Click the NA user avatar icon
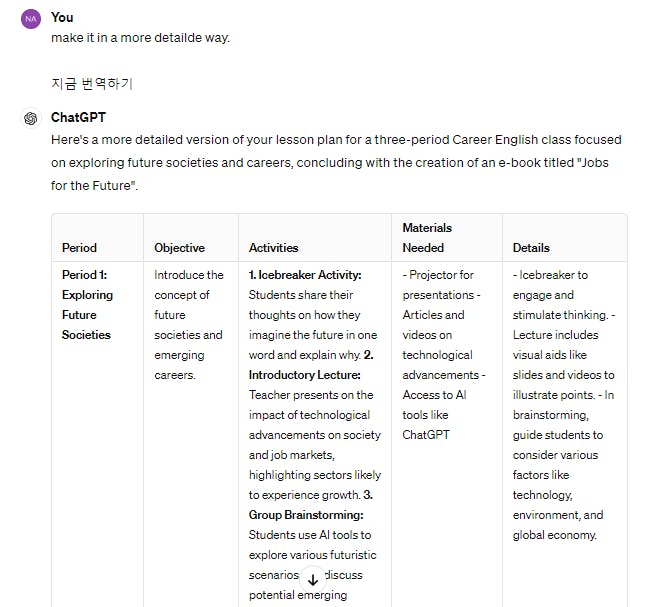 pyautogui.click(x=30, y=19)
